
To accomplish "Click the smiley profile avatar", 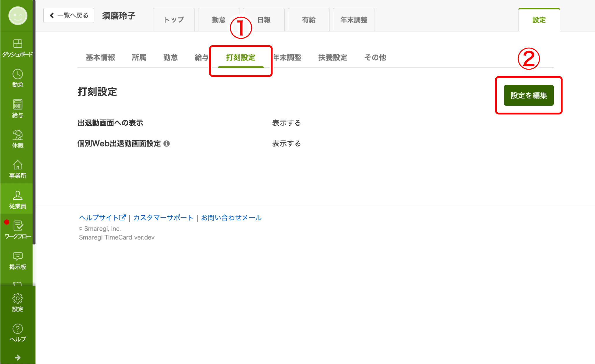I will [x=18, y=16].
